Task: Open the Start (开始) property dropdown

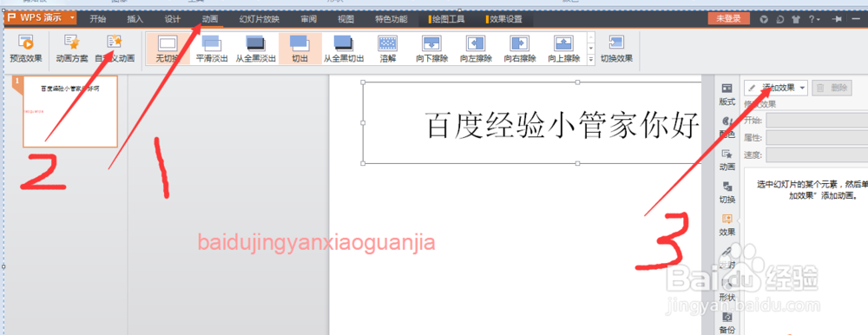Action: coord(817,121)
